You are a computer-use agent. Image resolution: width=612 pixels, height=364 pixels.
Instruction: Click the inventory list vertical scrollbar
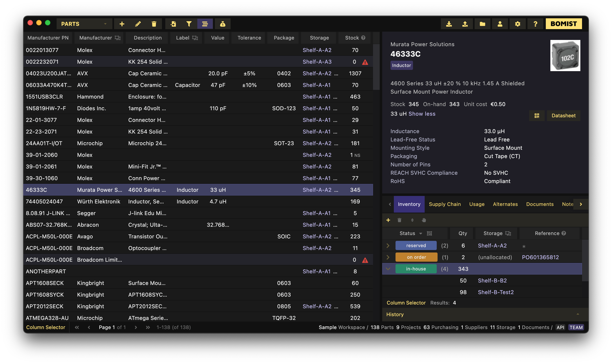585,260
